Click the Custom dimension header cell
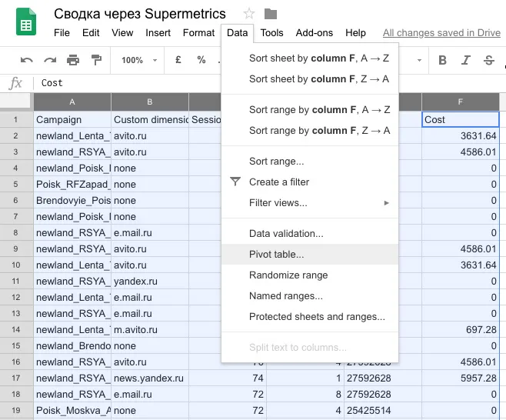 [x=150, y=120]
